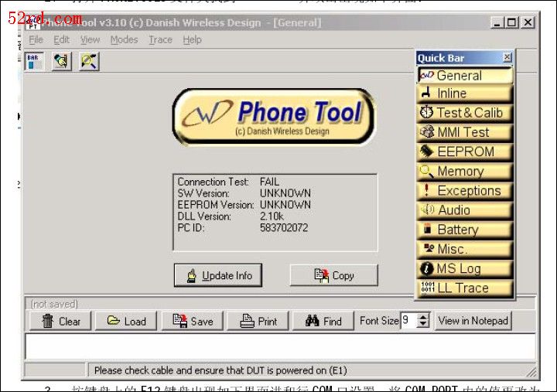Click the '(not saved)' label
557x392 pixels.
click(54, 305)
